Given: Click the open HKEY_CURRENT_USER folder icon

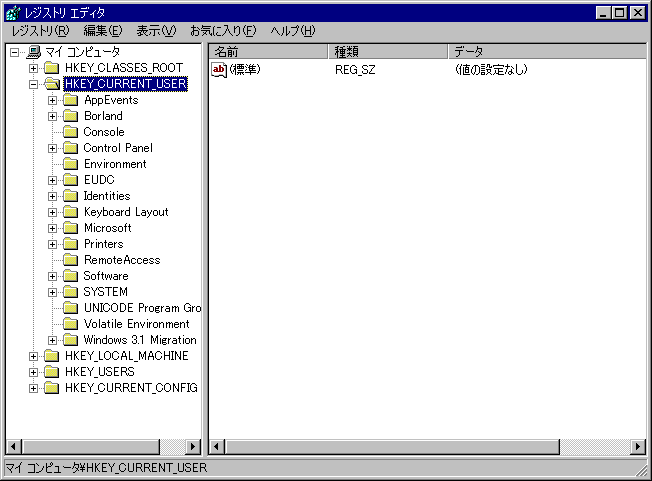Looking at the screenshot, I should (x=52, y=84).
